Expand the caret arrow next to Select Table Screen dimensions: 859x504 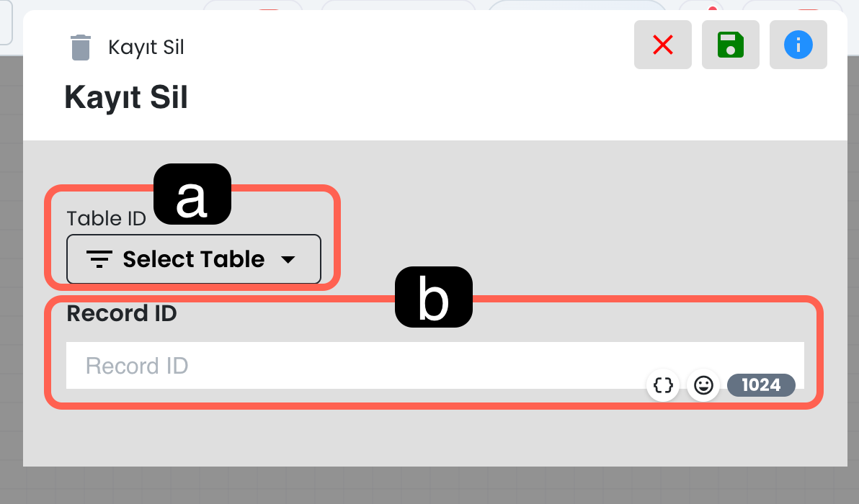[288, 260]
